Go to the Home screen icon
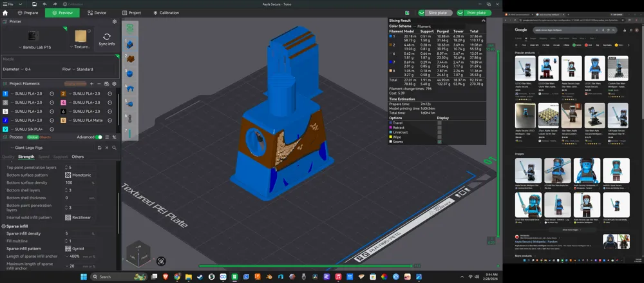 coord(5,13)
